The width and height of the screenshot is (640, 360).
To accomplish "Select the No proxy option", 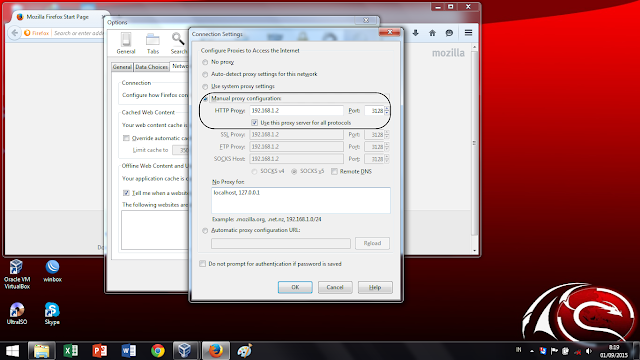I will click(205, 62).
